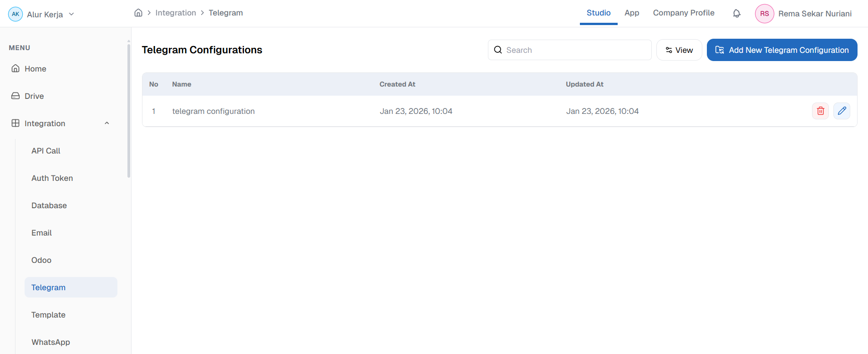Screen dimensions: 868x354
Task: Open the View options button
Action: coord(679,50)
